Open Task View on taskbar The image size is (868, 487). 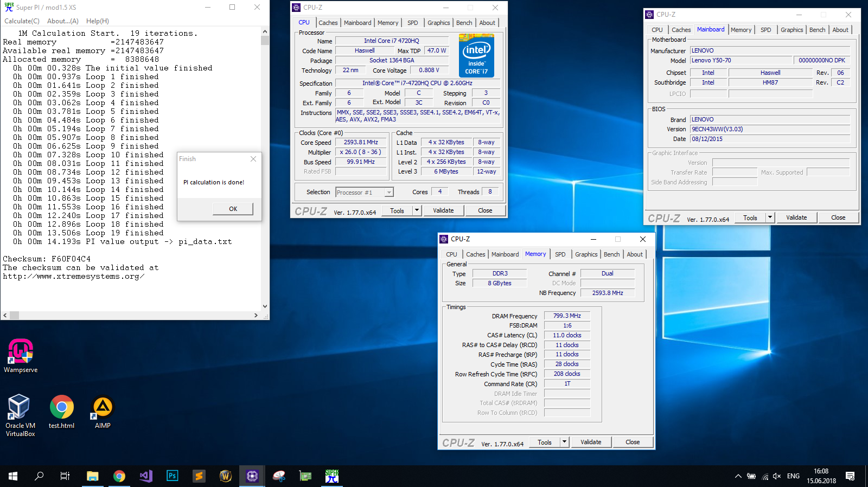65,476
